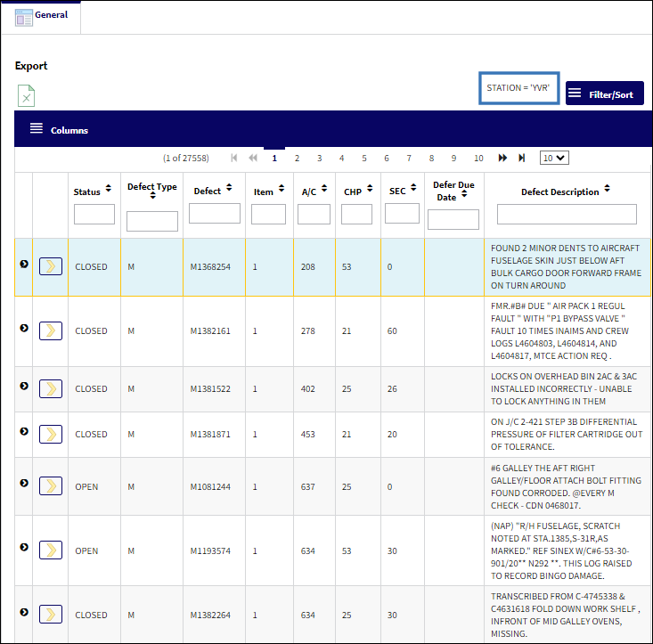Expand row details for M1368254

[24, 264]
